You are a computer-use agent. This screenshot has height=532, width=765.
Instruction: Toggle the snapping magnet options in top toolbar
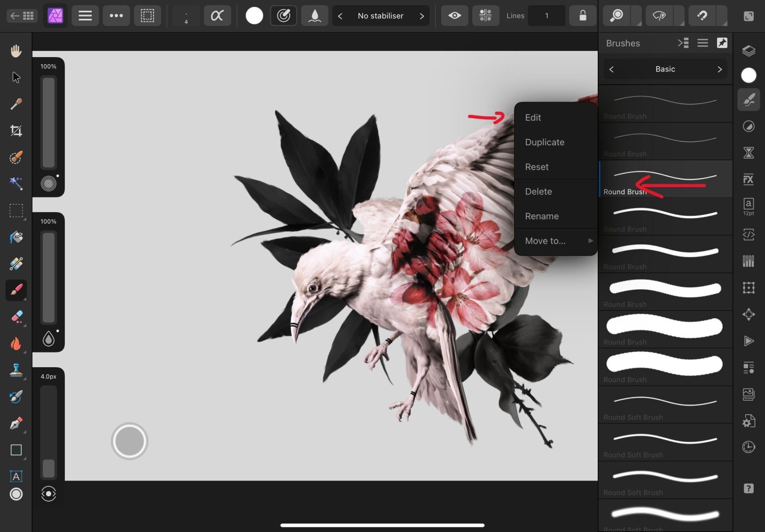coord(486,15)
